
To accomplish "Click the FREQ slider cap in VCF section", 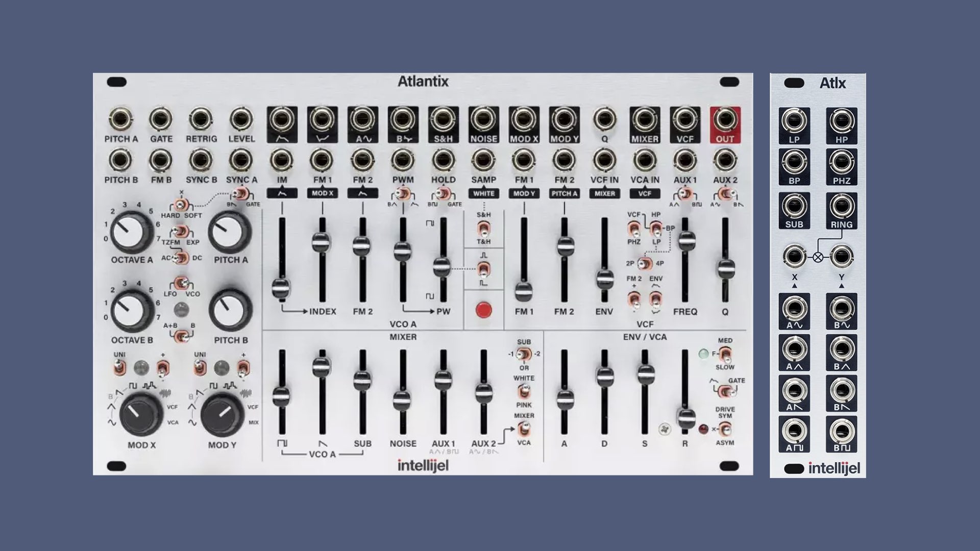I will pyautogui.click(x=686, y=241).
